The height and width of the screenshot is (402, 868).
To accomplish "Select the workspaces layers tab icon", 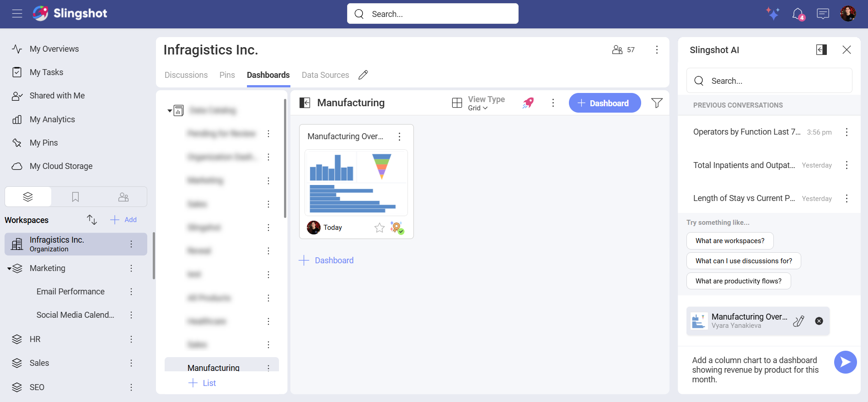I will click(x=28, y=197).
